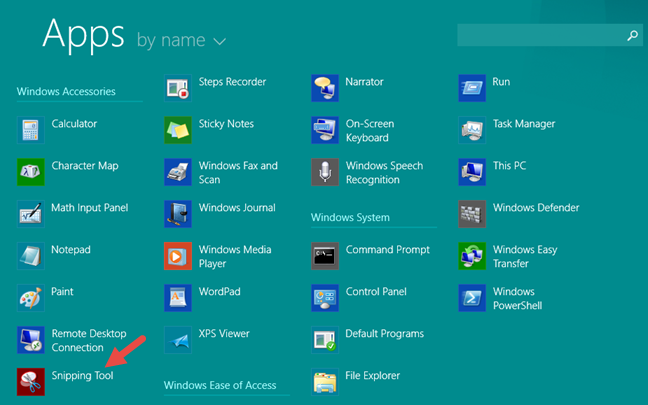648x405 pixels.
Task: Click the magnifying glass search button
Action: click(x=632, y=36)
